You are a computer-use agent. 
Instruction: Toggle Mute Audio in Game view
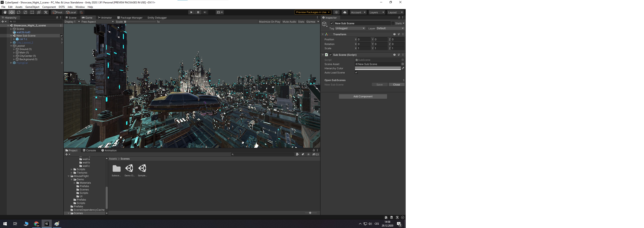click(x=289, y=22)
